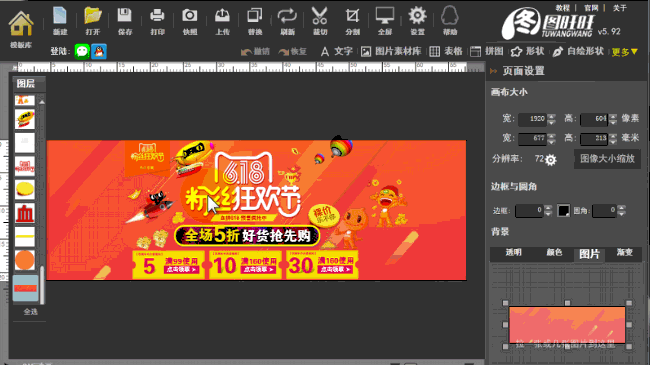The image size is (650, 365).
Task: Collapse the Page settings (页面设置) panel arrow
Action: click(493, 71)
